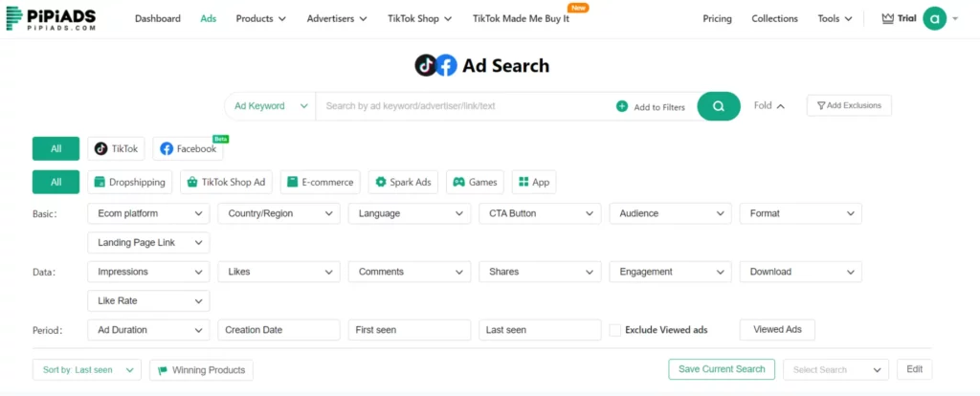Image resolution: width=980 pixels, height=396 pixels.
Task: Open the Ads navigation item
Action: coord(208,19)
